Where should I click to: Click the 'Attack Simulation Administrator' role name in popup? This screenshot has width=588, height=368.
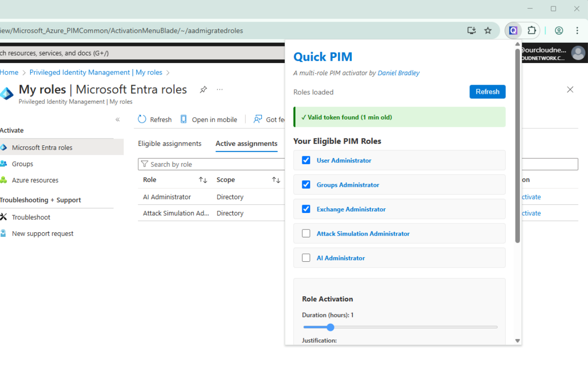click(363, 233)
